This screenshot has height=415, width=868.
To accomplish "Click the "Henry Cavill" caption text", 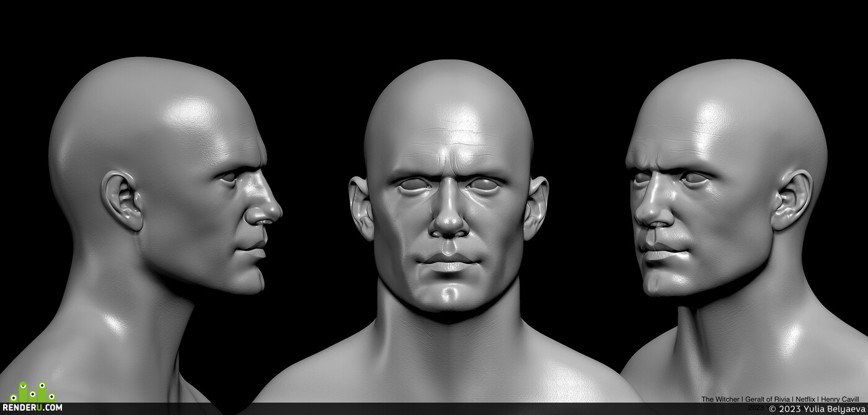I will (x=841, y=400).
